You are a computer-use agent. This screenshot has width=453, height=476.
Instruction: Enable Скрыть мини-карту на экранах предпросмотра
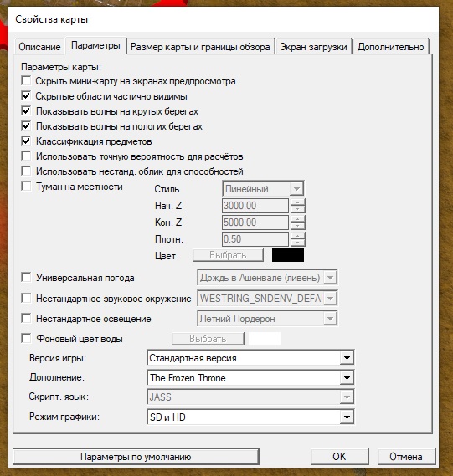click(26, 81)
